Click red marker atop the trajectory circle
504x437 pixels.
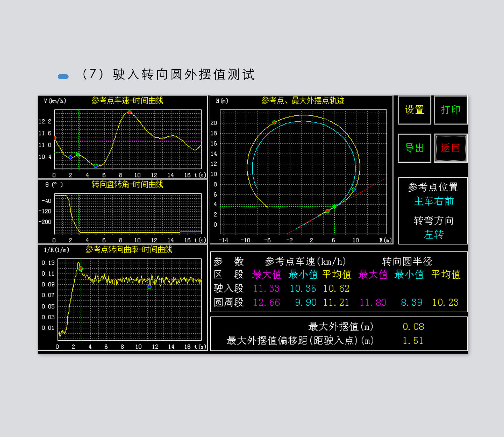[x=274, y=122]
